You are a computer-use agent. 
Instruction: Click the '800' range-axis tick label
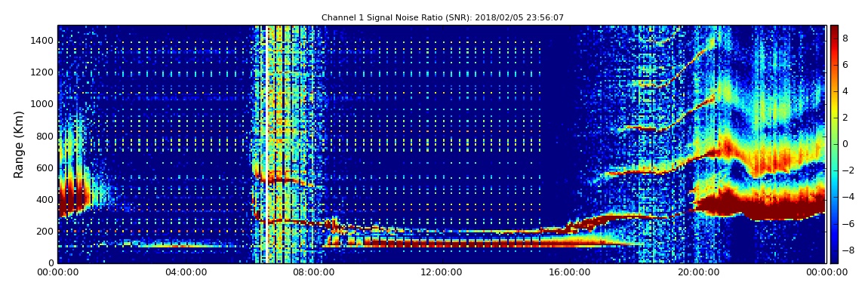tap(45, 136)
